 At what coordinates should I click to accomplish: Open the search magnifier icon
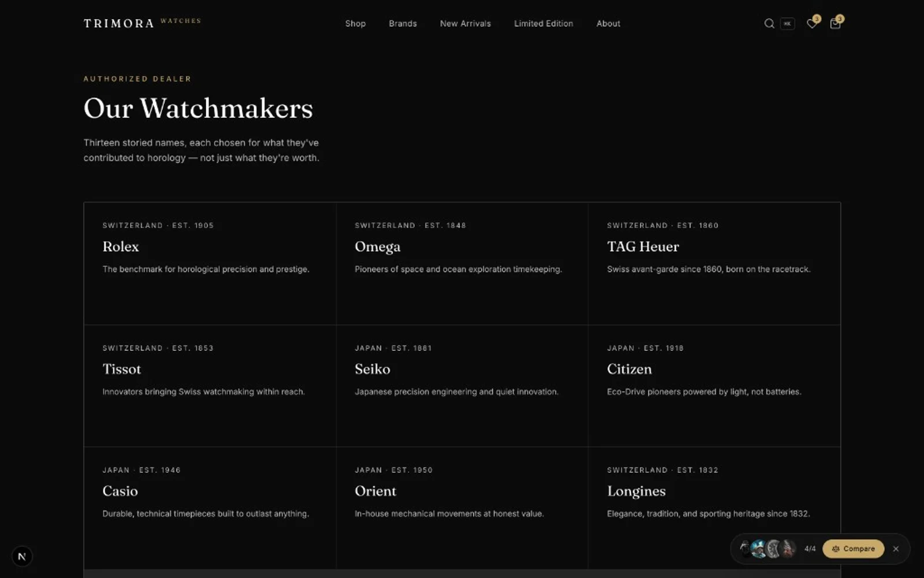click(x=769, y=24)
